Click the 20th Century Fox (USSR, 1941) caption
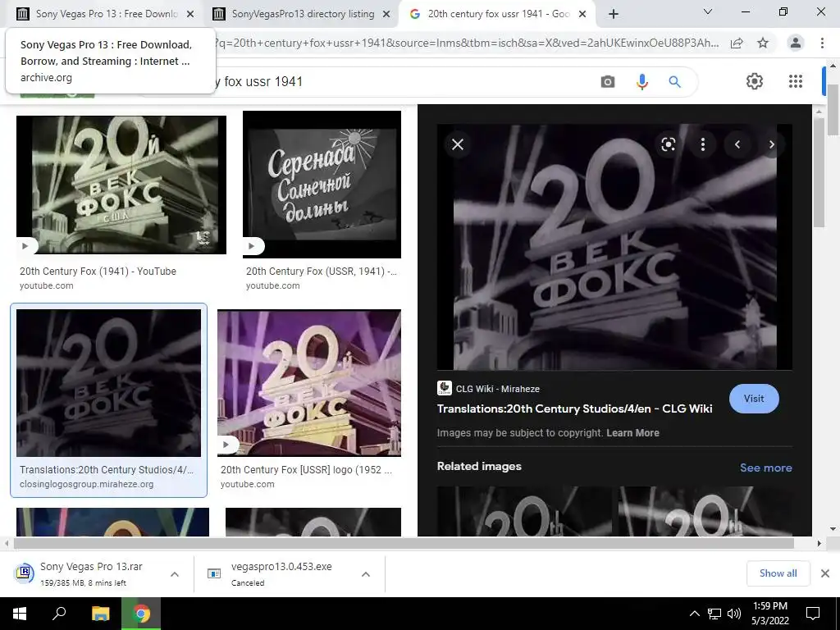Viewport: 840px width, 630px height. coord(322,271)
